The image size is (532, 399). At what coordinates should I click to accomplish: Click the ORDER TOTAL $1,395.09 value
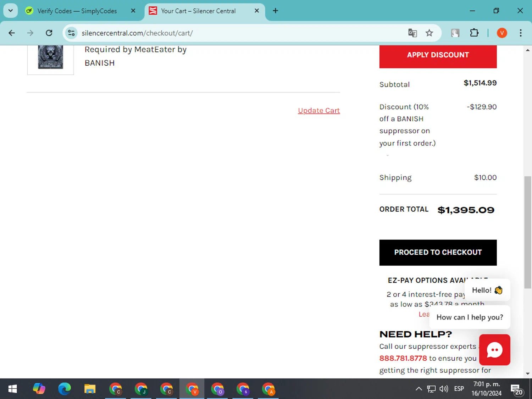pyautogui.click(x=466, y=210)
